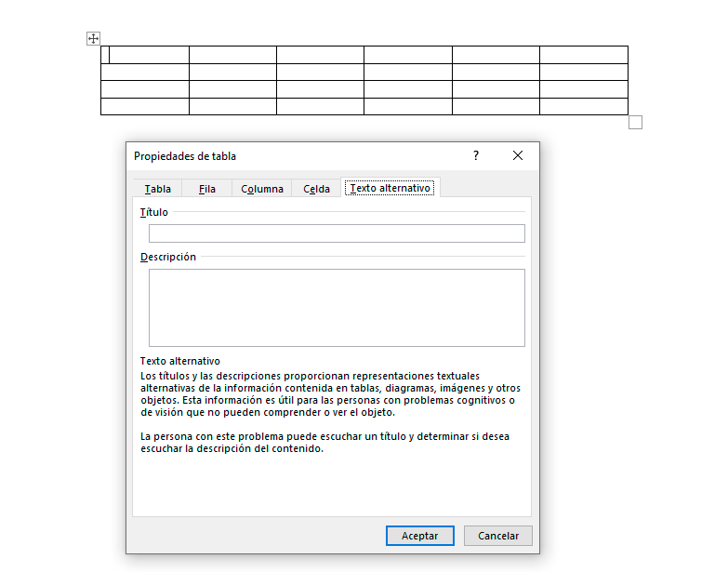
Task: Click the top-left cell of the table
Action: click(x=145, y=55)
